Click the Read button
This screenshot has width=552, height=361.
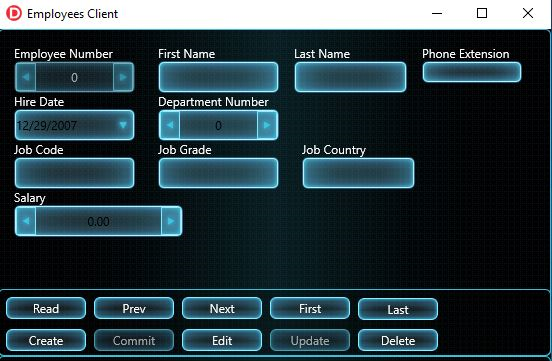(46, 308)
